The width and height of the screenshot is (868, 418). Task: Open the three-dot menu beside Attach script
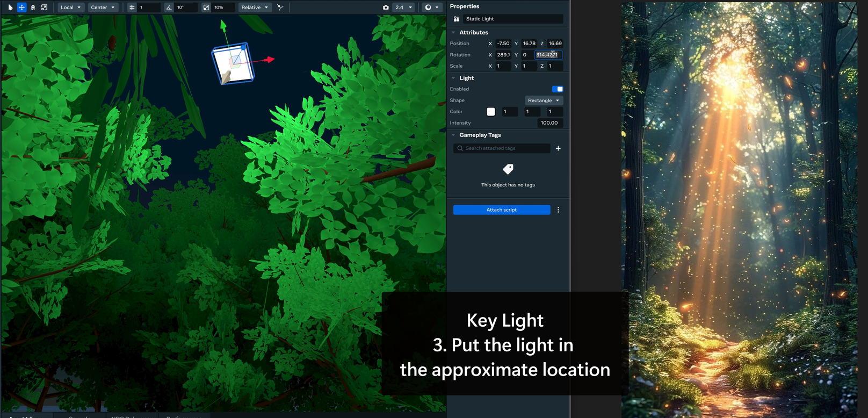[558, 210]
